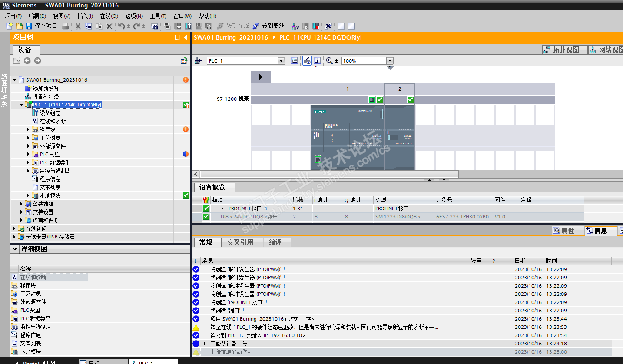Click the 订货号 column header in device overview

pyautogui.click(x=464, y=200)
